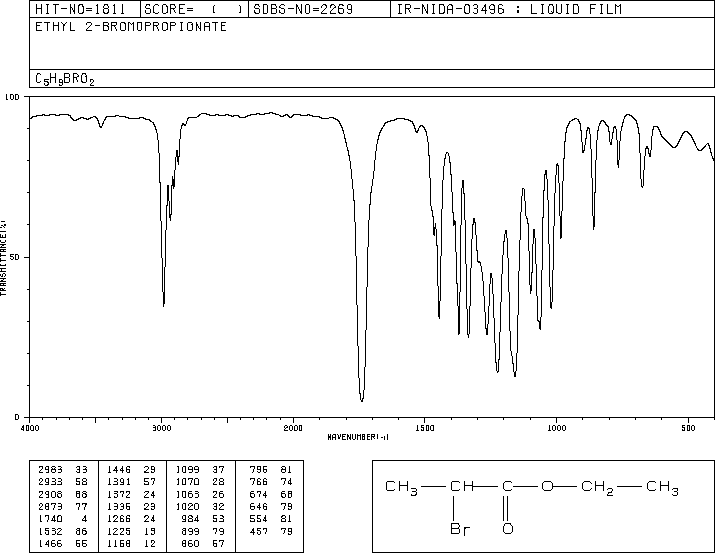The image size is (715, 553).
Task: Click the SDBS-NO=2269 header cell
Action: pos(319,9)
